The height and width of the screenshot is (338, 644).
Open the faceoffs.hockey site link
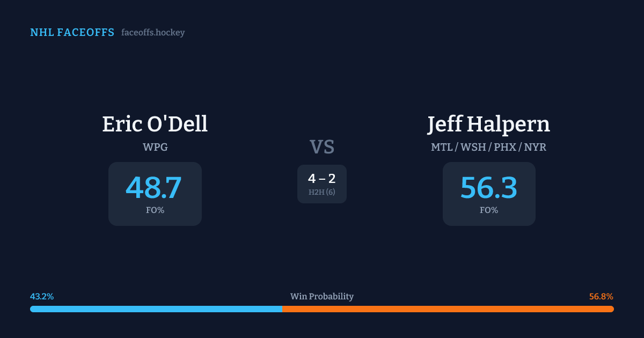click(153, 33)
